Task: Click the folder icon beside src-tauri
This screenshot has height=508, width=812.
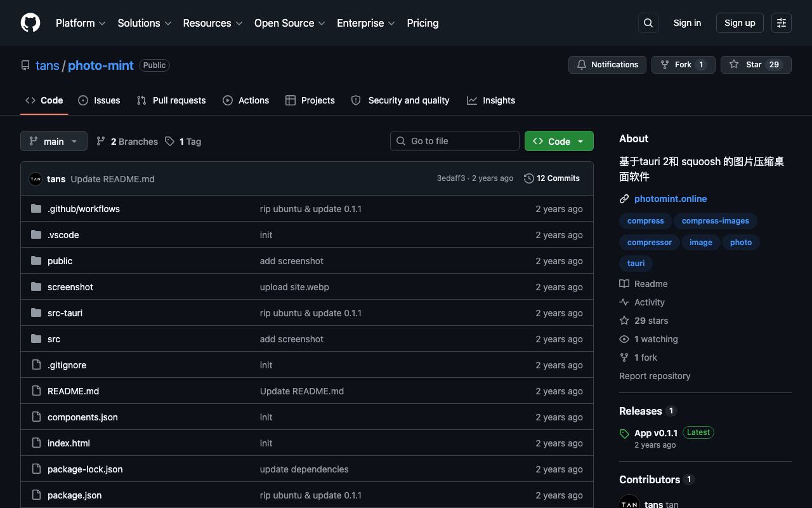Action: 36,312
